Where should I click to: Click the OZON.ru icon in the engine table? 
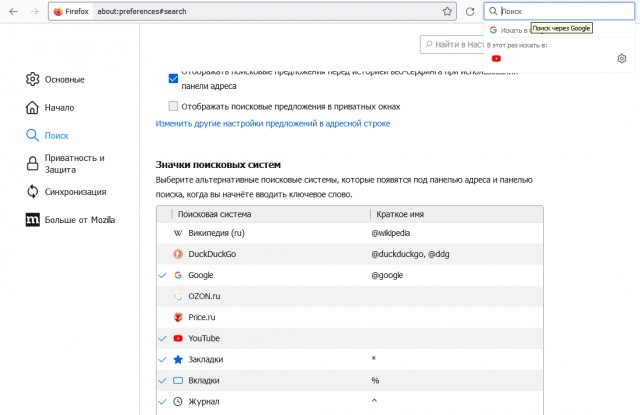coord(178,296)
